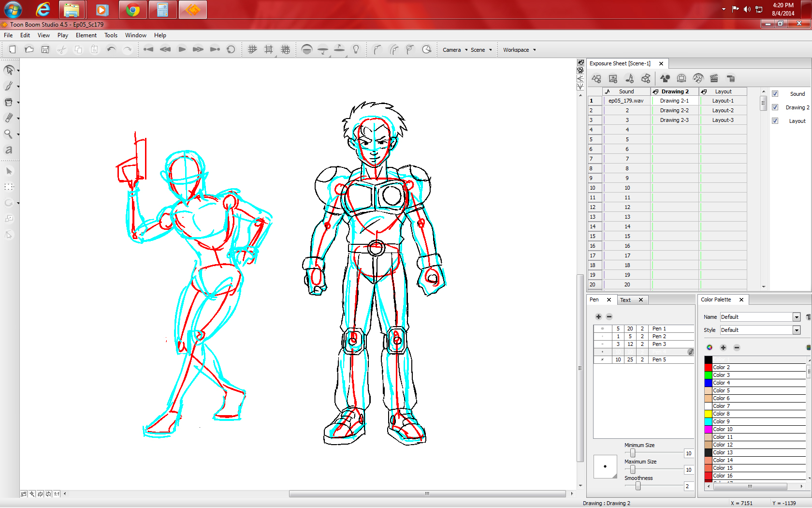Open the Element menu
The width and height of the screenshot is (812, 508).
click(x=86, y=35)
